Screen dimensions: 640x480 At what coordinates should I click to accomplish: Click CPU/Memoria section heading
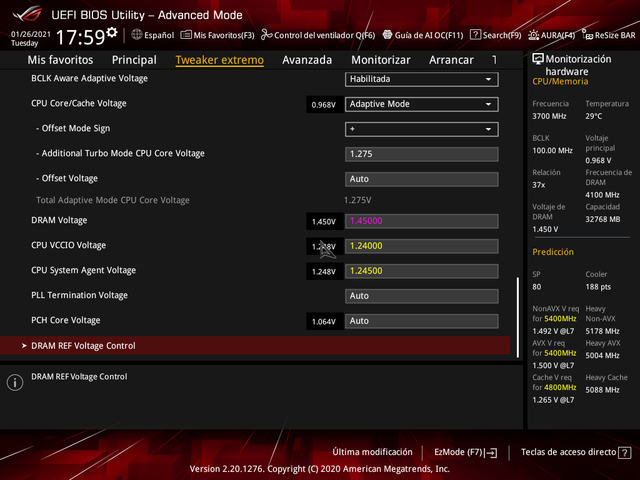pyautogui.click(x=560, y=82)
